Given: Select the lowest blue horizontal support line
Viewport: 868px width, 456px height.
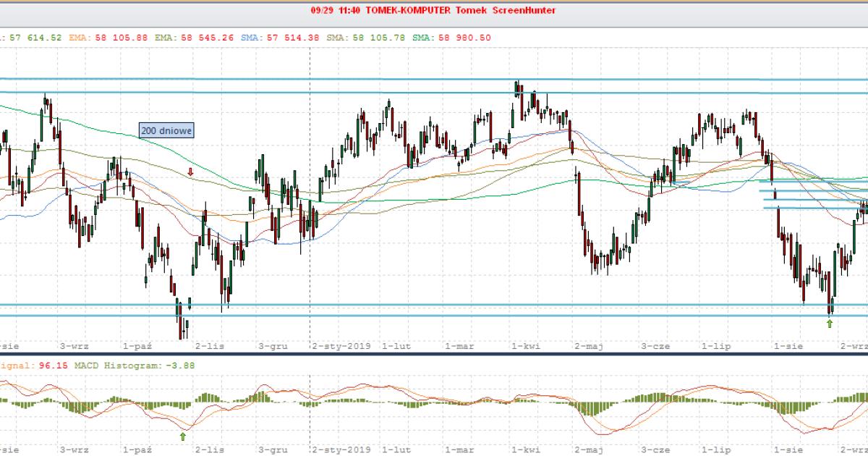Looking at the screenshot, I should [x=434, y=315].
